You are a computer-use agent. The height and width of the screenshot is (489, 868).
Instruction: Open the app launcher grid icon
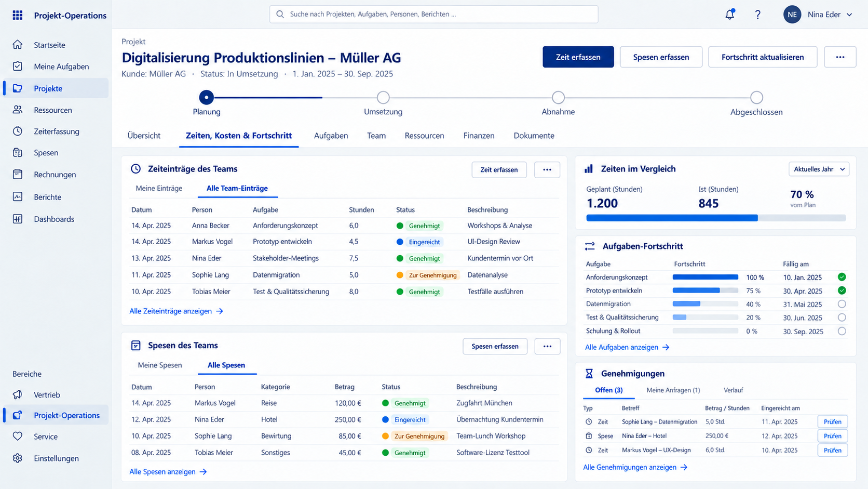pyautogui.click(x=18, y=15)
